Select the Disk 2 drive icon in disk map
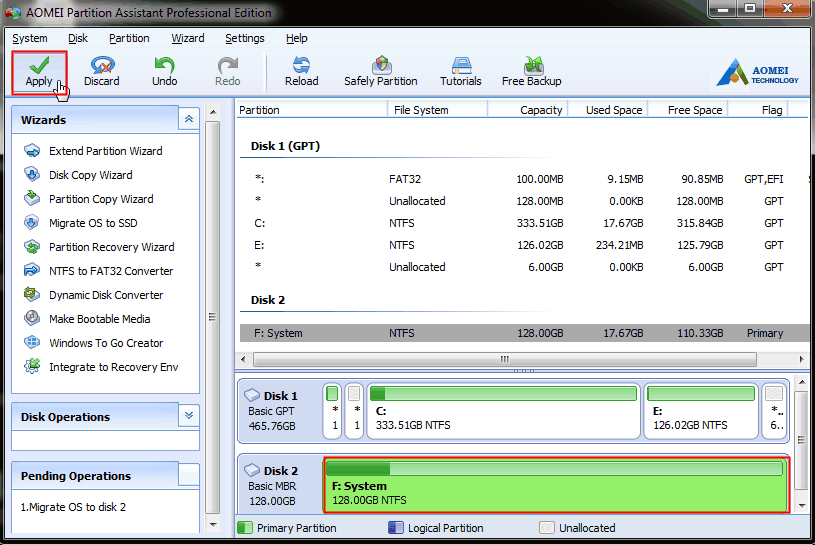Screen dimensions: 815x545 point(252,470)
